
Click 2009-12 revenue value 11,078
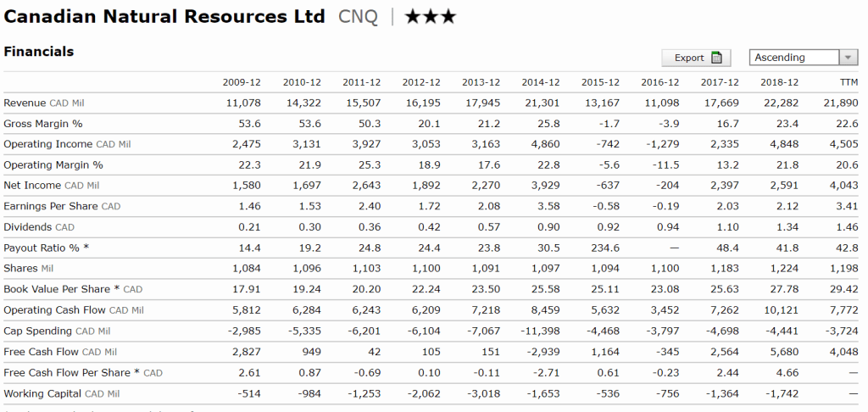coord(243,103)
